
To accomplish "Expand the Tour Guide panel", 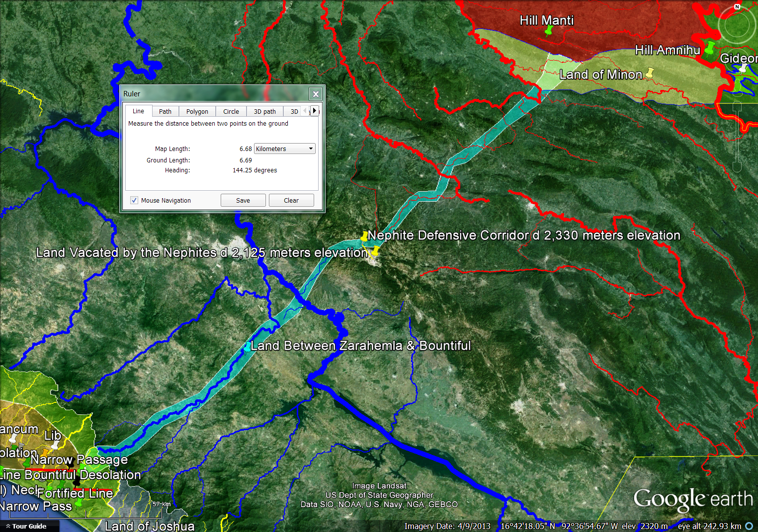I will coord(29,526).
